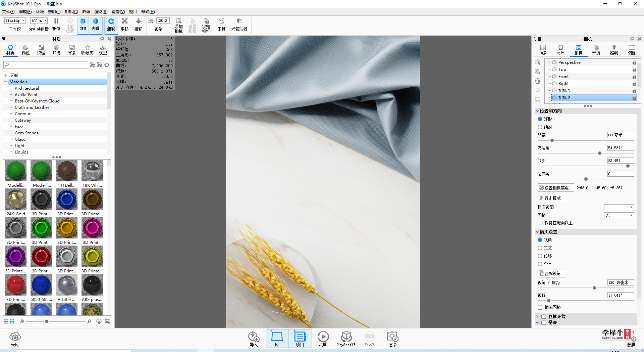The height and width of the screenshot is (352, 644).
Task: Adjust the azimuth (方位角) slider
Action: 600,153
